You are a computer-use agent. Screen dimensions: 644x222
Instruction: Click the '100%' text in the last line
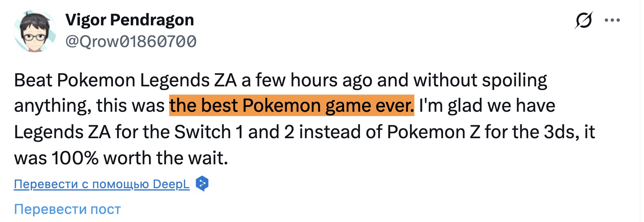pos(75,158)
